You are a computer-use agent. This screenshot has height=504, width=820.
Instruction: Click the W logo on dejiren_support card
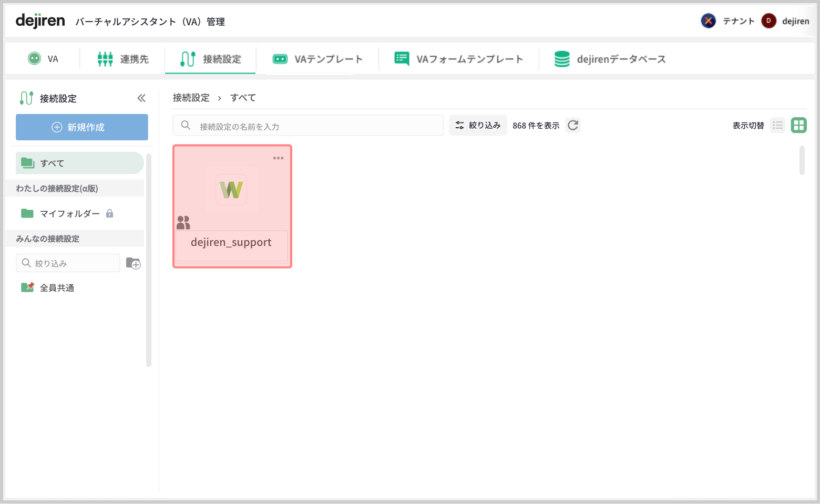[x=231, y=190]
